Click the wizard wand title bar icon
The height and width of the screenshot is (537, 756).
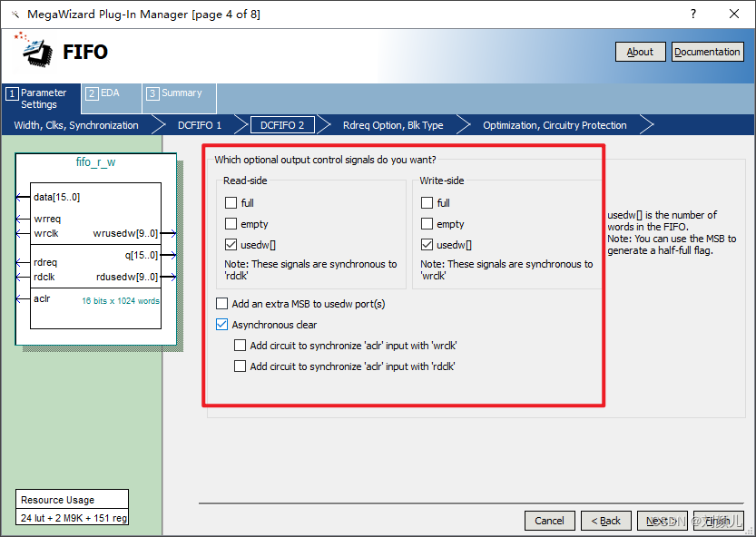coord(15,15)
